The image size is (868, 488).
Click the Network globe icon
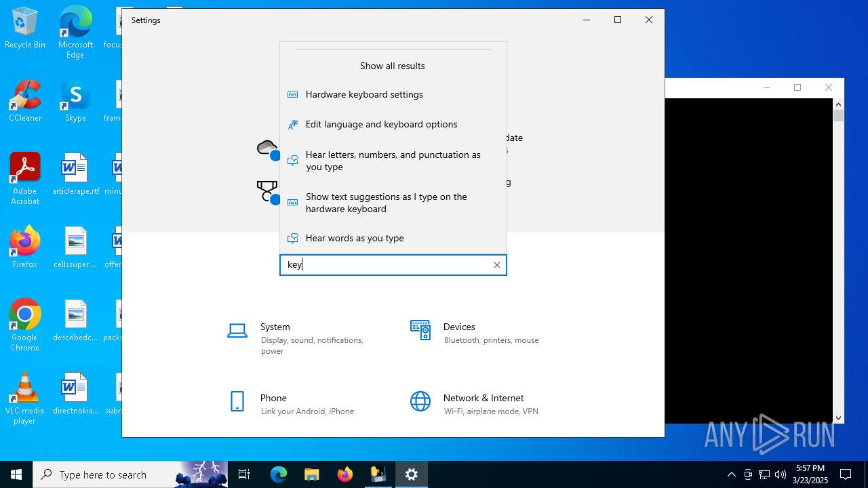pos(420,401)
